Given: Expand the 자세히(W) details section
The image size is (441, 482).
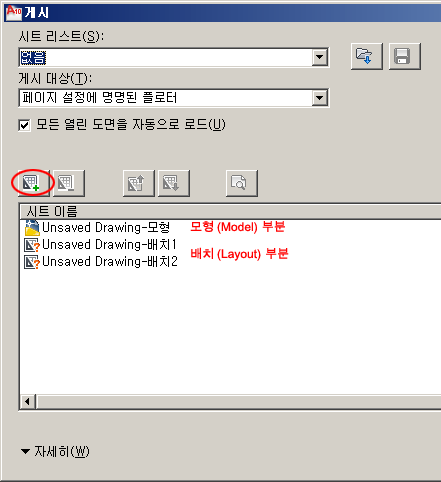Looking at the screenshot, I should 55,452.
